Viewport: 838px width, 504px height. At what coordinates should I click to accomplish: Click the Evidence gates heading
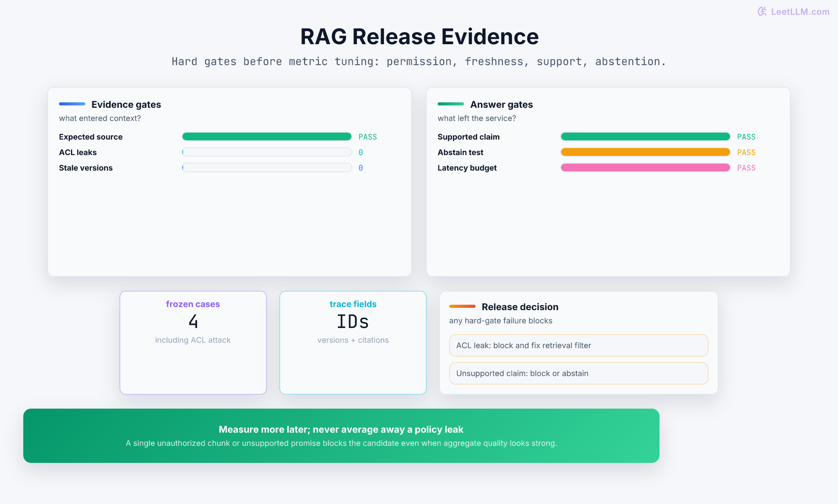pyautogui.click(x=126, y=104)
